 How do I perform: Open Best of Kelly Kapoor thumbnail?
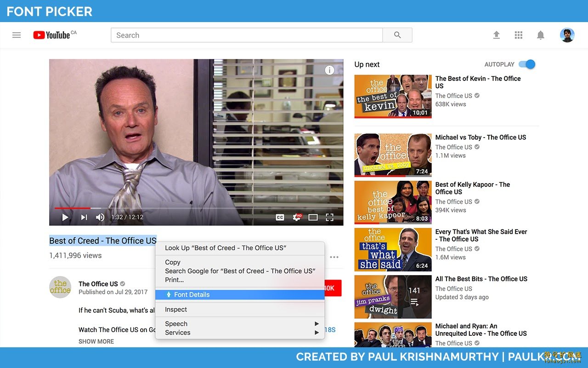(x=393, y=202)
